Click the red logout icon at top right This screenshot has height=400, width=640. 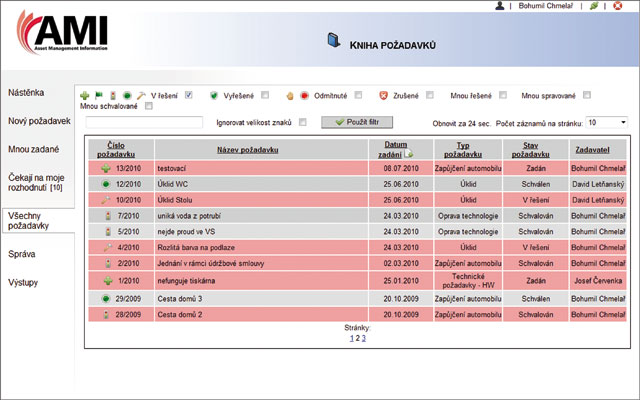[x=618, y=6]
